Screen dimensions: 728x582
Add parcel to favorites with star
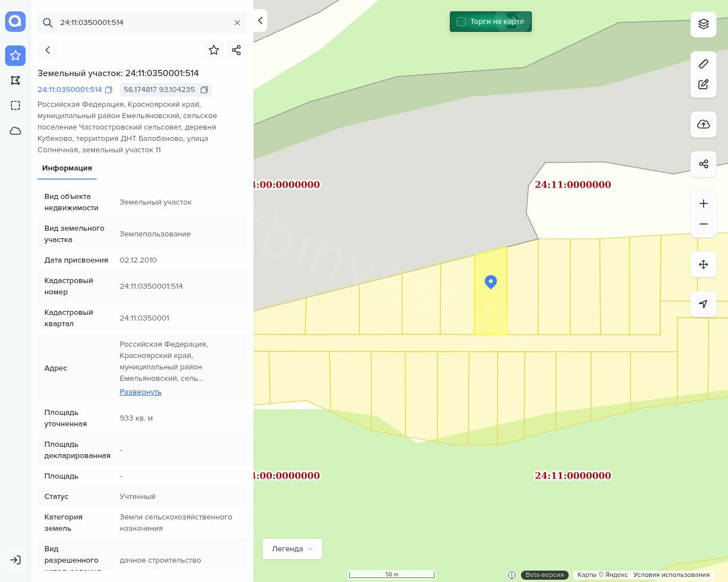click(214, 50)
